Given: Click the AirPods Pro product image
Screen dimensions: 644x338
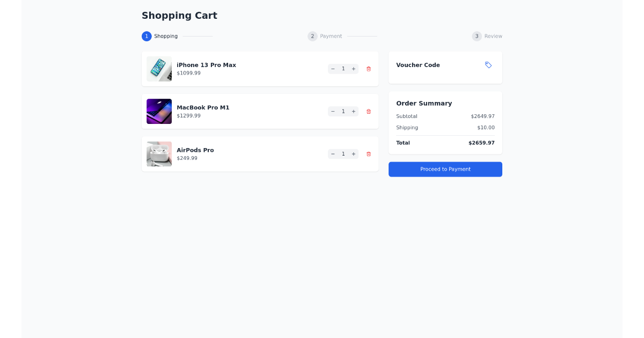Looking at the screenshot, I should (x=159, y=154).
